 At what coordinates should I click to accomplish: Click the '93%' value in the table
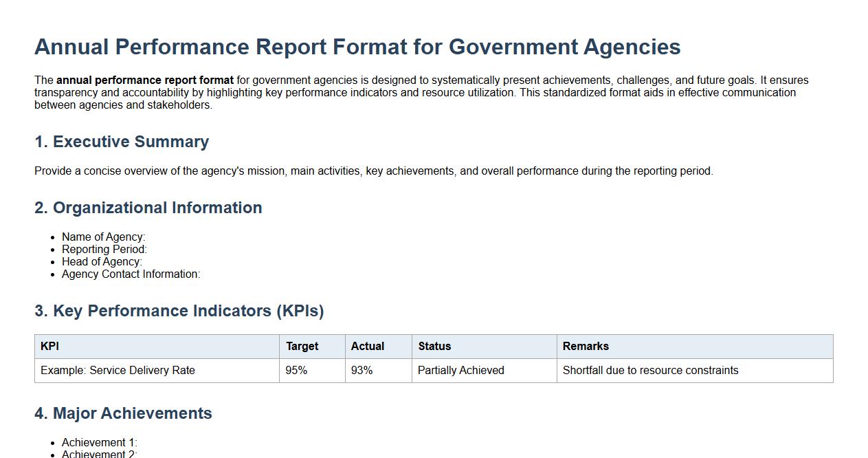coord(362,370)
